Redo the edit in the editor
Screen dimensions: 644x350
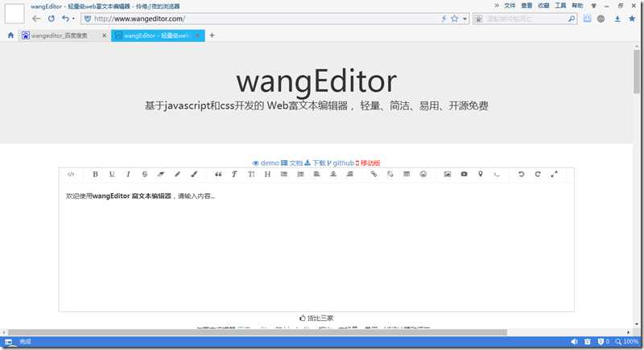click(x=538, y=175)
